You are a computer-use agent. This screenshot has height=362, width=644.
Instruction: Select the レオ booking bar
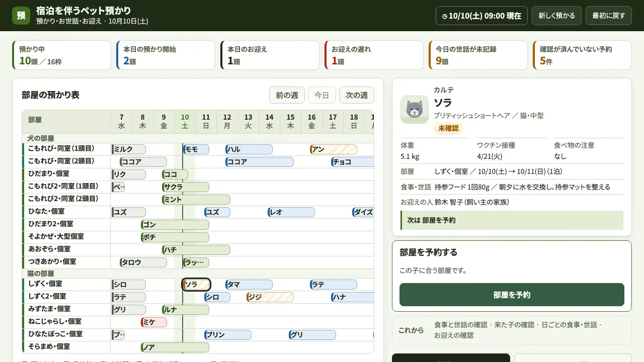click(291, 212)
